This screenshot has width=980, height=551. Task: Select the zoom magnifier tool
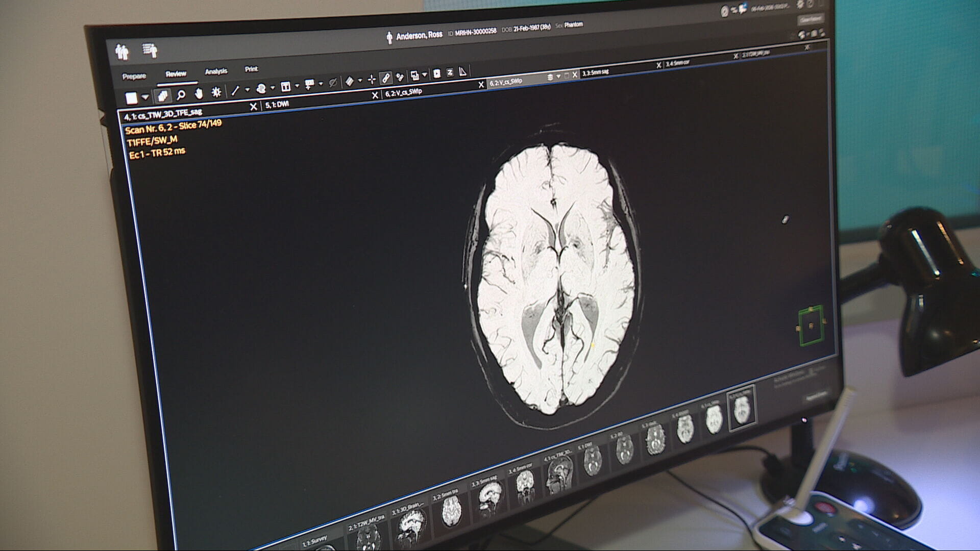pyautogui.click(x=180, y=94)
